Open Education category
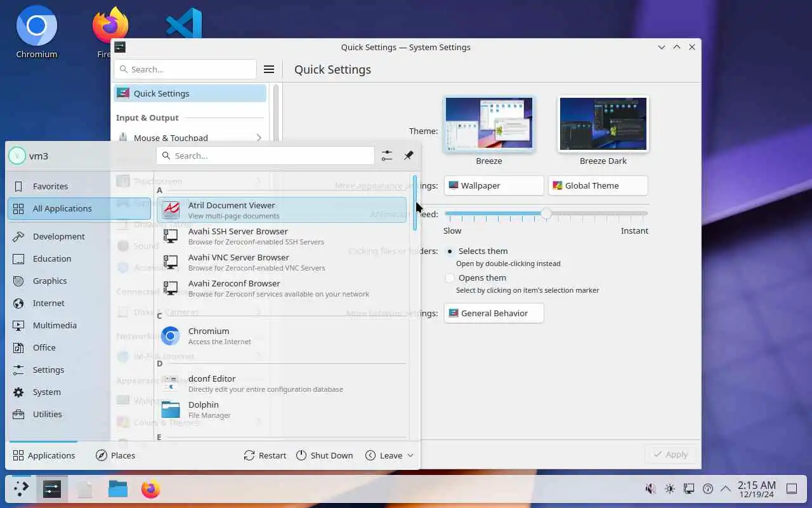 (x=79, y=258)
